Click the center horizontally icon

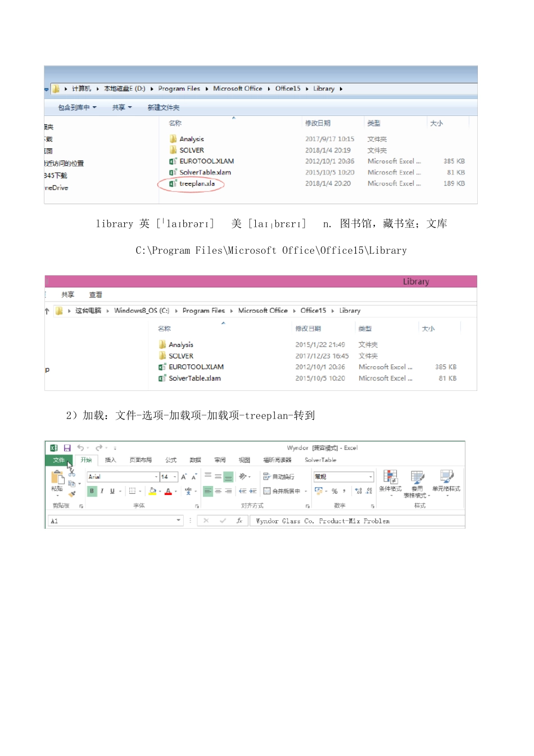tap(218, 491)
